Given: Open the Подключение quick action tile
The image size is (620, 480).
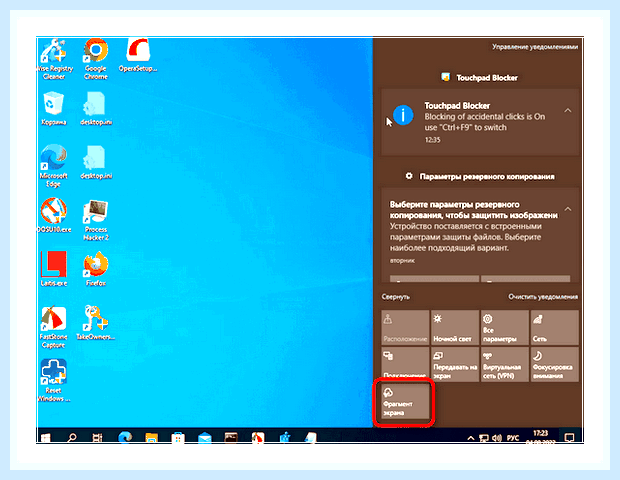Looking at the screenshot, I should pyautogui.click(x=405, y=363).
